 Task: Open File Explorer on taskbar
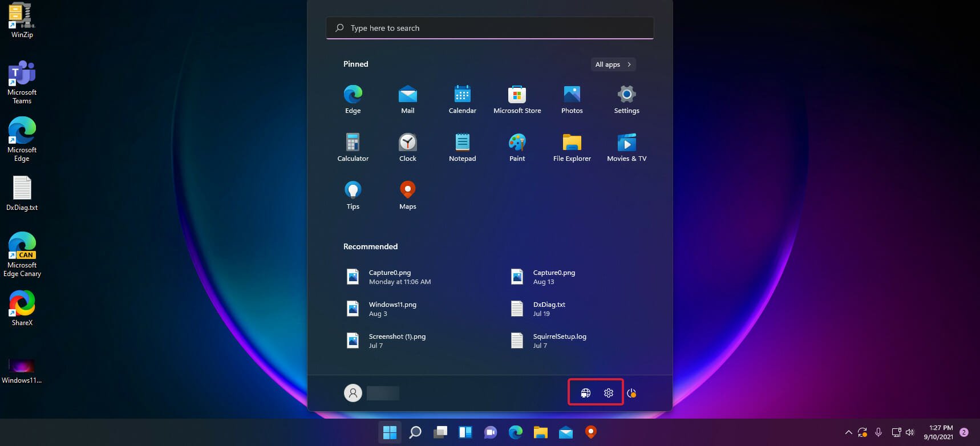point(541,432)
